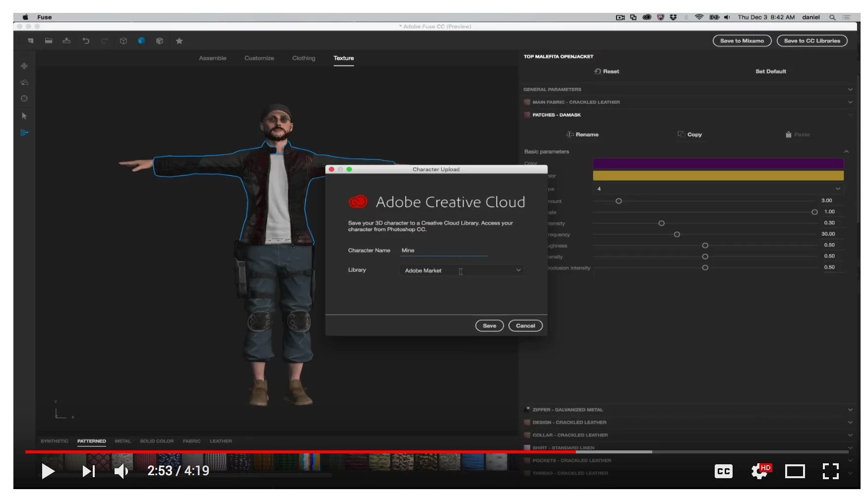Skip to next video
This screenshot has height=501, width=868.
pyautogui.click(x=88, y=471)
